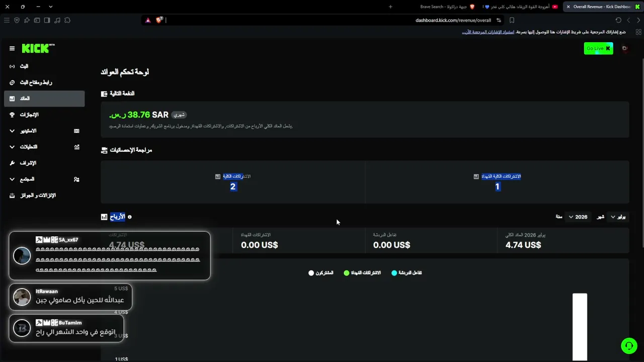This screenshot has width=644, height=362.
Task: Toggle the browser sidebar panel
Action: [x=47, y=20]
